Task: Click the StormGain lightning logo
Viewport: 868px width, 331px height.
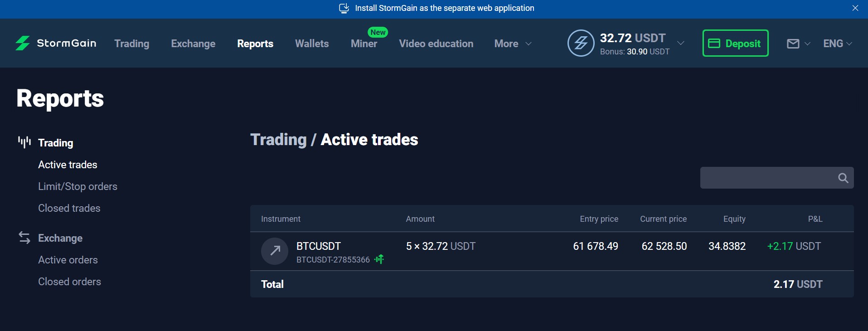Action: 22,43
